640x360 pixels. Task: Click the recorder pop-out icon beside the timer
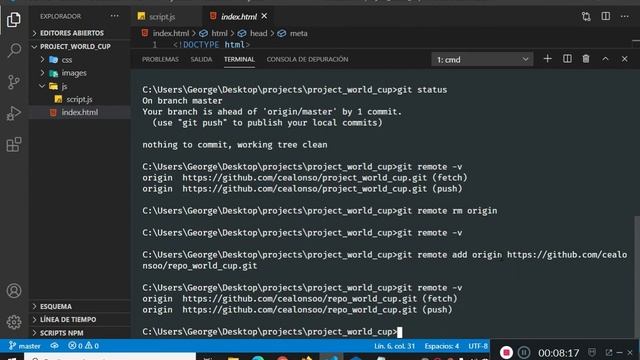[609, 352]
